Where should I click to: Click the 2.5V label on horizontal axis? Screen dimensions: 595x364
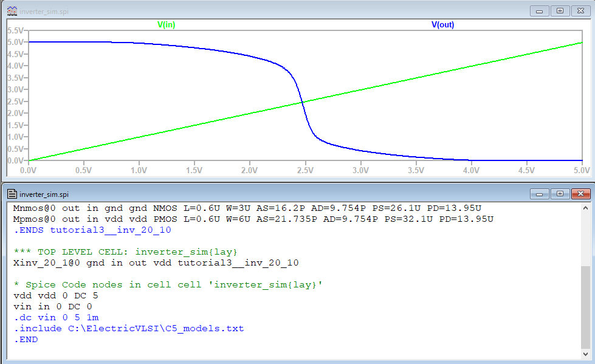(x=305, y=170)
